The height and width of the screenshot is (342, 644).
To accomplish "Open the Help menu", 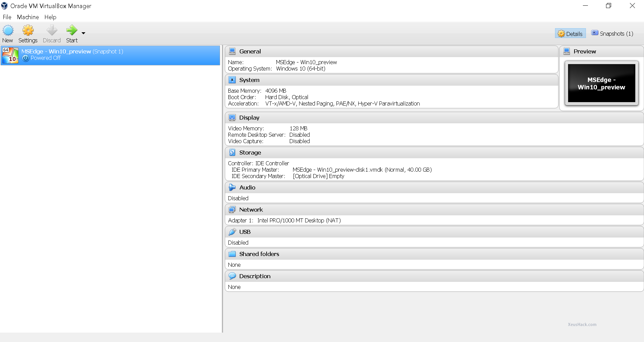I will click(50, 17).
